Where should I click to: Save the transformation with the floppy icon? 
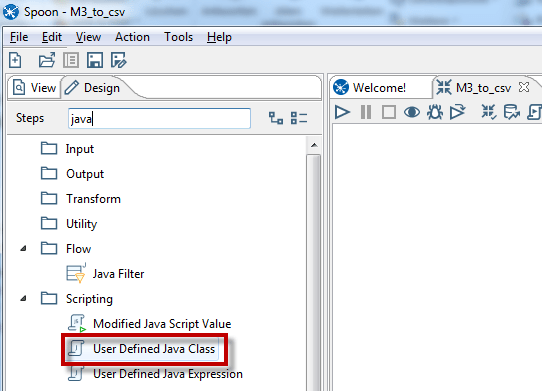coord(95,60)
